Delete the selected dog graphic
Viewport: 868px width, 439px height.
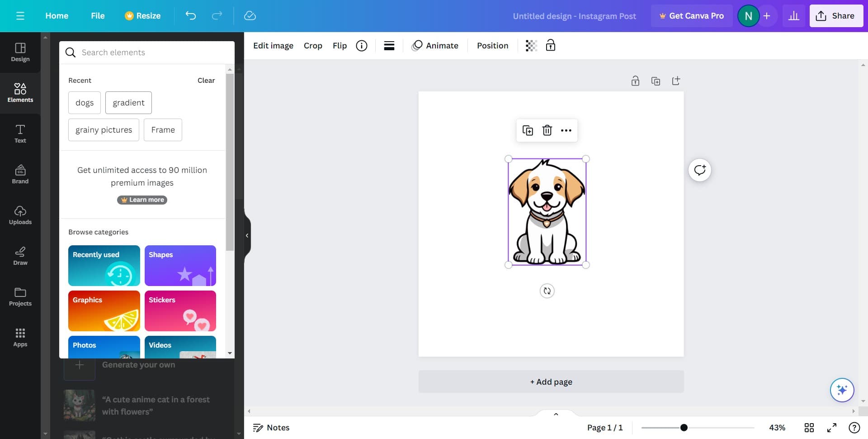[547, 130]
